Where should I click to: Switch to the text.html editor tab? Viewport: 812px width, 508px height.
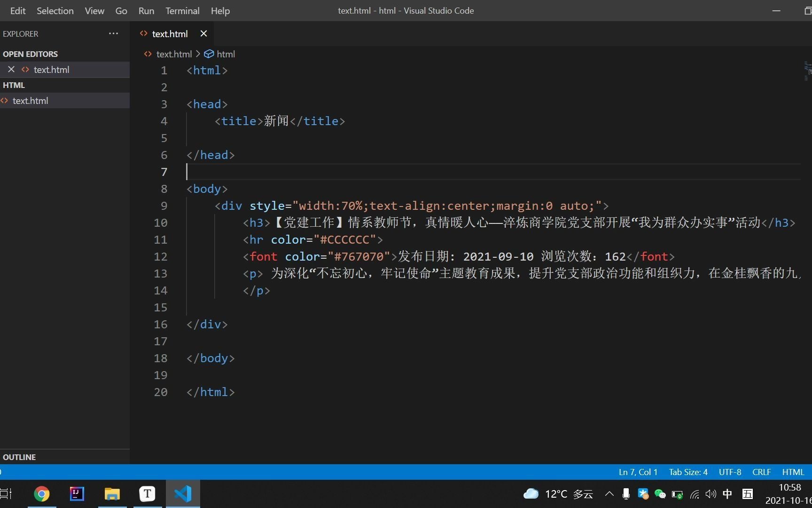(170, 33)
